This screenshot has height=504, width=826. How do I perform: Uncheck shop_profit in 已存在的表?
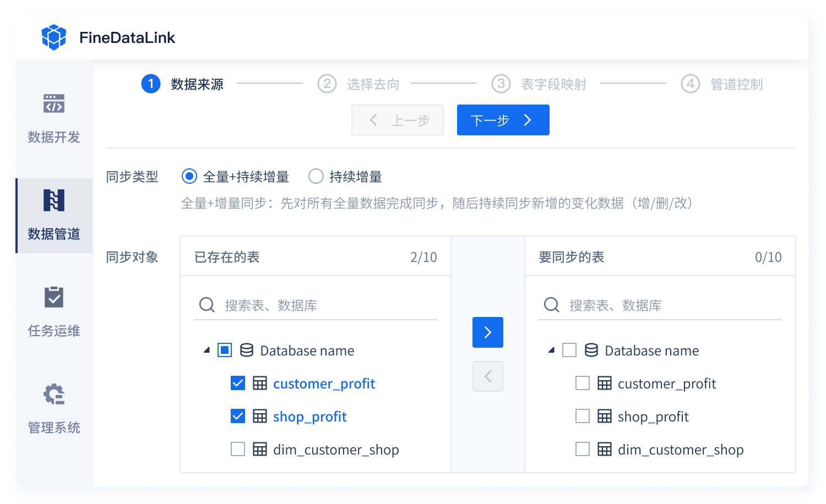pyautogui.click(x=238, y=416)
